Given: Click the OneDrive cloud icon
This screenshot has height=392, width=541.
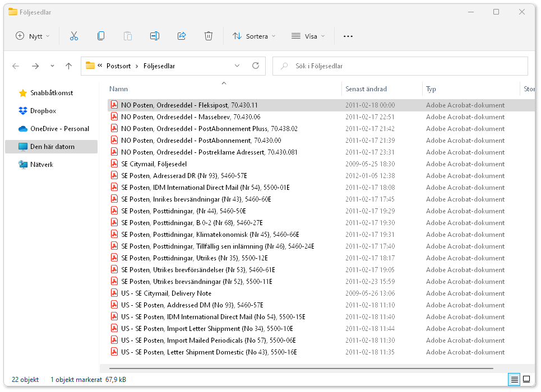Looking at the screenshot, I should tap(23, 129).
